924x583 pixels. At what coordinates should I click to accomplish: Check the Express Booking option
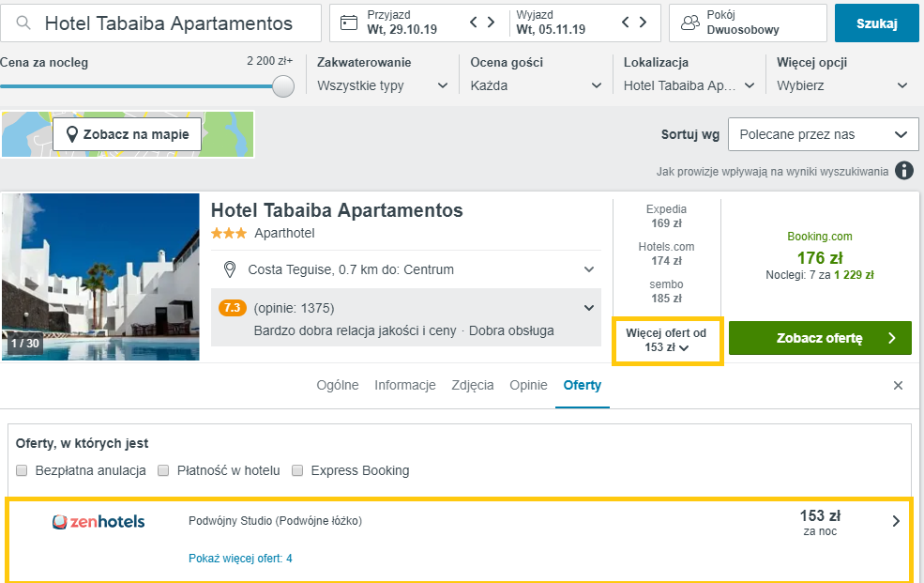(x=297, y=470)
